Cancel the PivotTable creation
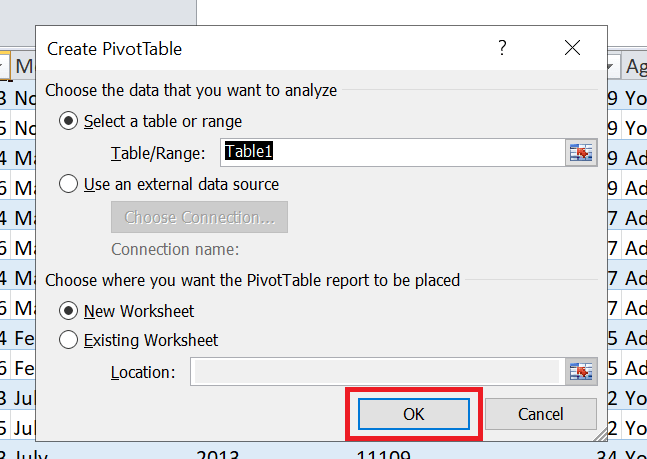Viewport: 647px width, 459px height. click(x=540, y=413)
